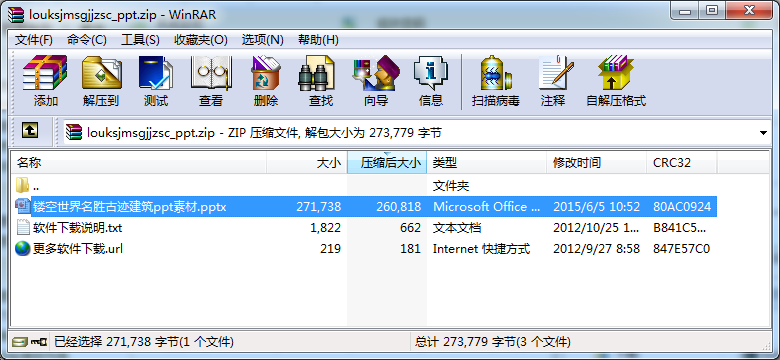This screenshot has width=780, height=360.
Task: Start 扫描病毒 (virus scan)
Action: click(x=495, y=73)
